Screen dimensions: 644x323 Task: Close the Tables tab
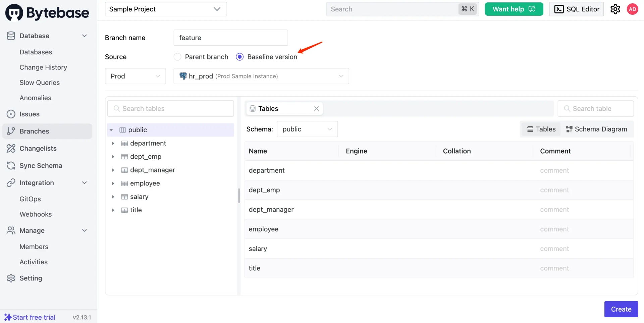coord(316,109)
